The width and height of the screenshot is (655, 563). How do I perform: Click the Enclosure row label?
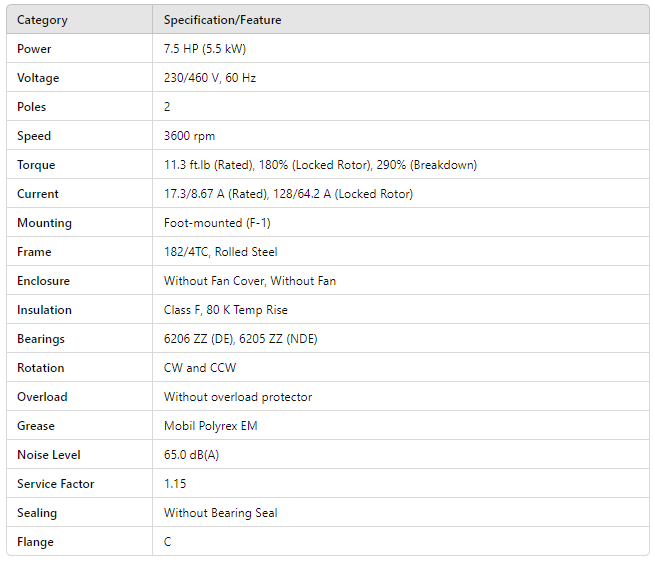click(x=43, y=281)
